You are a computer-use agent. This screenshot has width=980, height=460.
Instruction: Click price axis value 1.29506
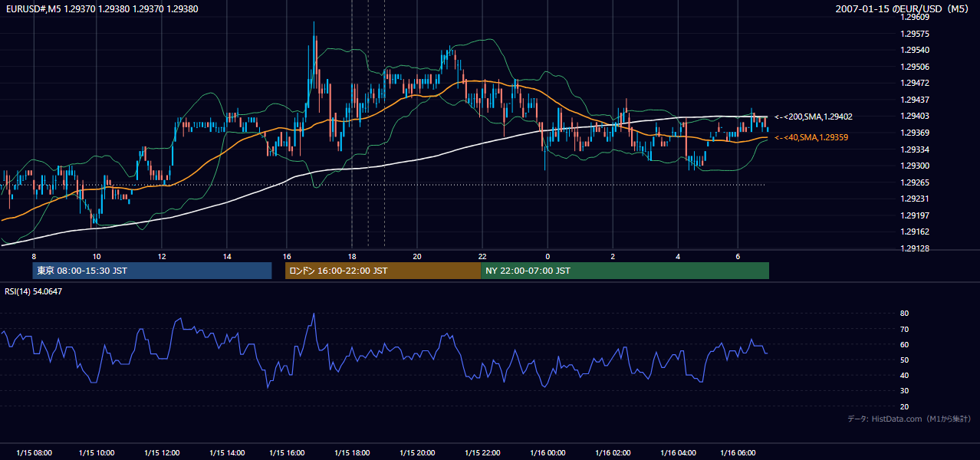914,67
